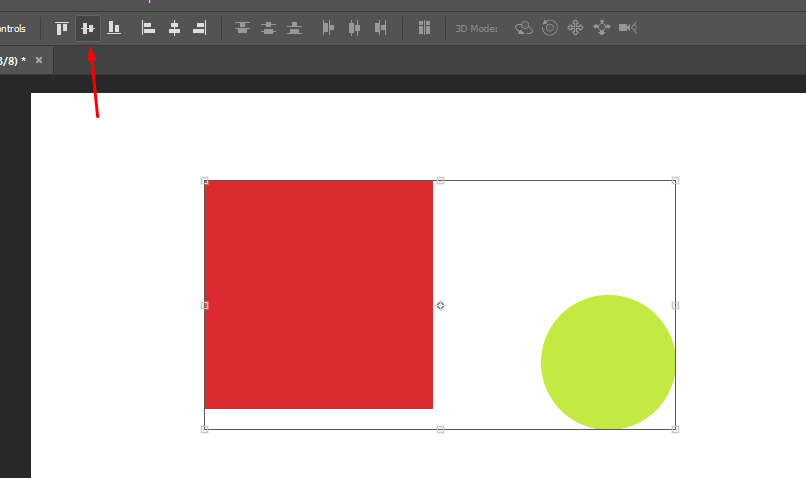Select 3D Zoom camera icon
806x478 pixels.
tap(628, 28)
